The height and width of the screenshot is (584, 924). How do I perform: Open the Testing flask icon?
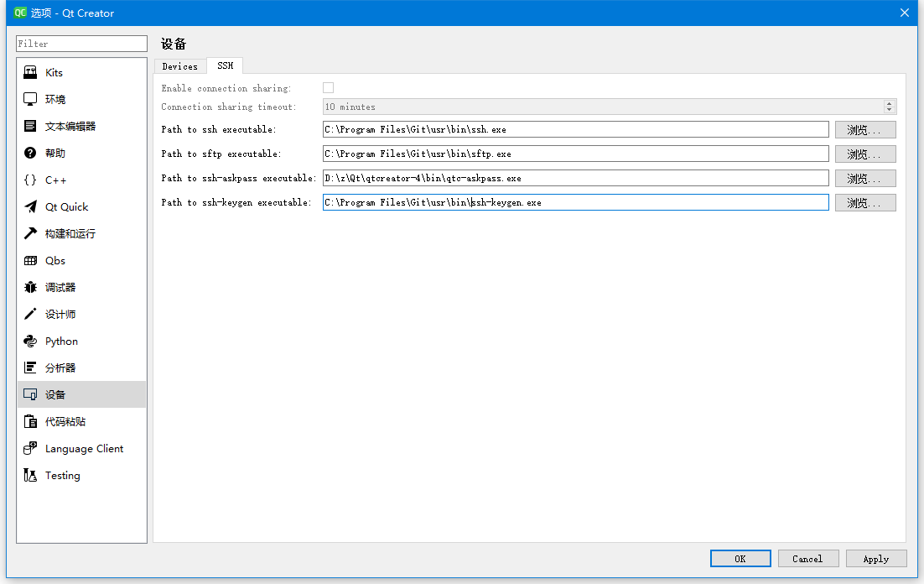pyautogui.click(x=30, y=475)
